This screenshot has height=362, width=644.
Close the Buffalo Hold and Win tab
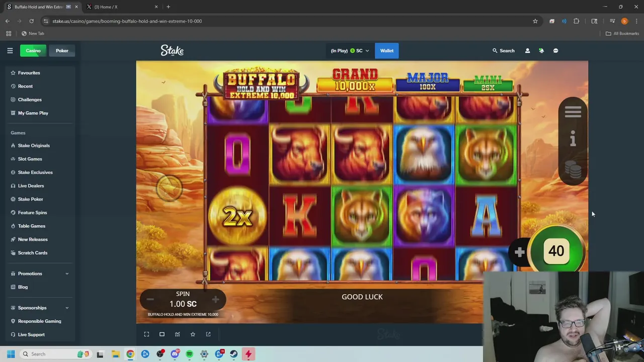click(x=76, y=7)
